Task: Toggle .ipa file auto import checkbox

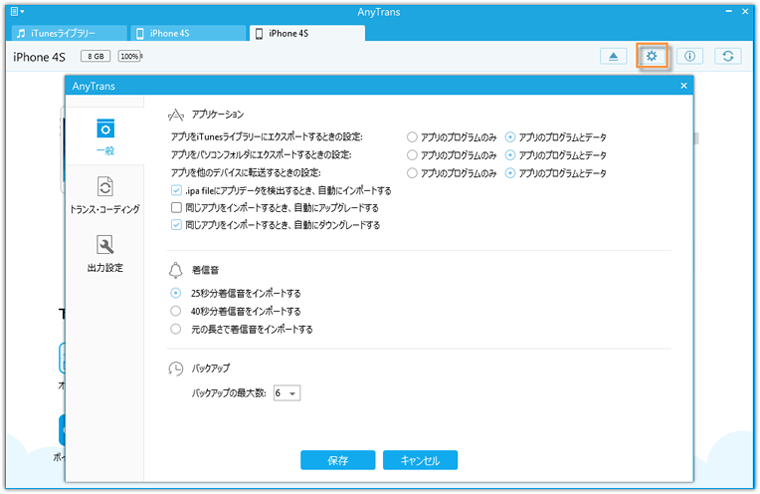Action: click(176, 191)
